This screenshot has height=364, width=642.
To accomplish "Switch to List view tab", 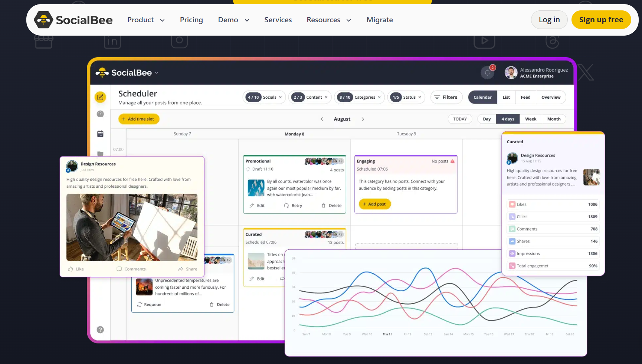I will click(506, 97).
